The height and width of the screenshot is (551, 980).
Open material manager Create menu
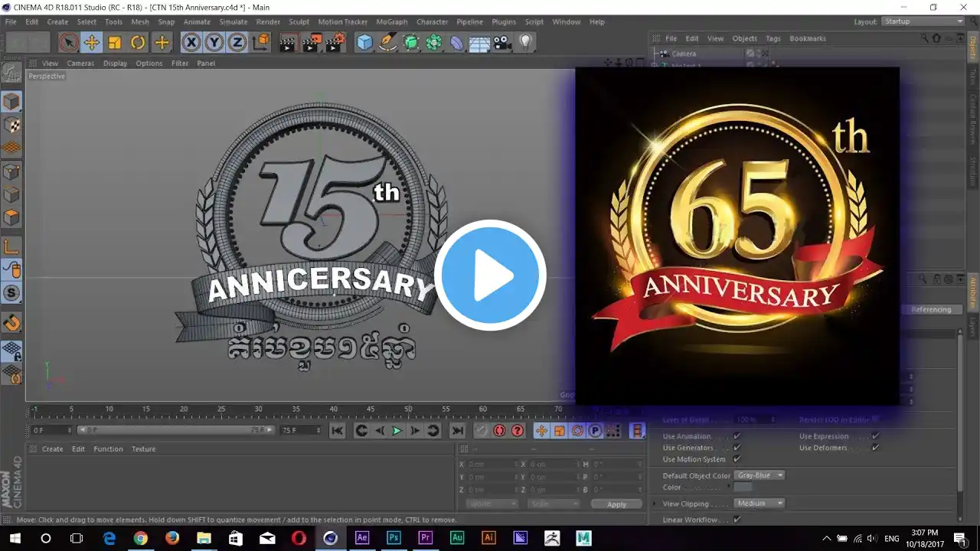click(x=53, y=449)
